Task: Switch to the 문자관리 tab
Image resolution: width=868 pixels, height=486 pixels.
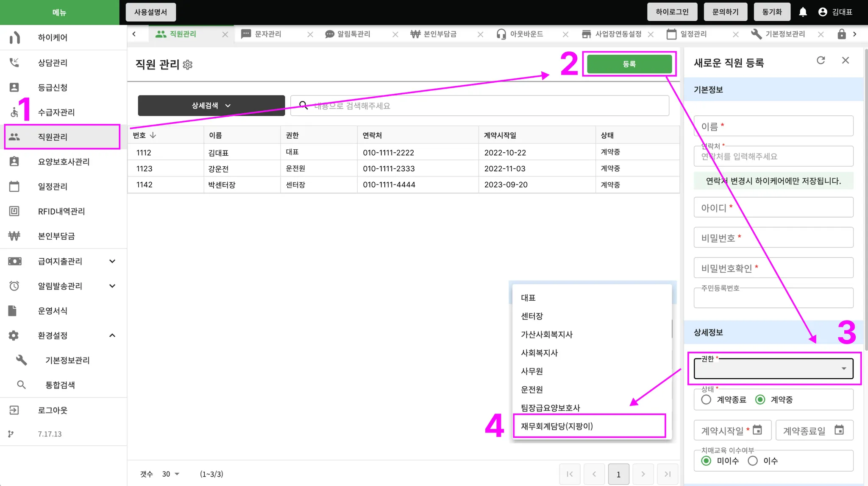Action: click(268, 34)
